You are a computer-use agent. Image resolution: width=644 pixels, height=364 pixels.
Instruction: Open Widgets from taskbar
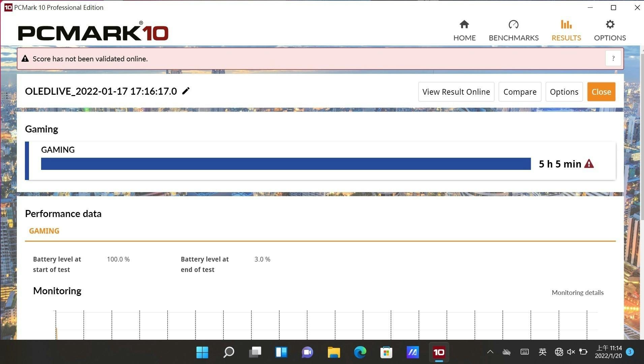coord(281,352)
